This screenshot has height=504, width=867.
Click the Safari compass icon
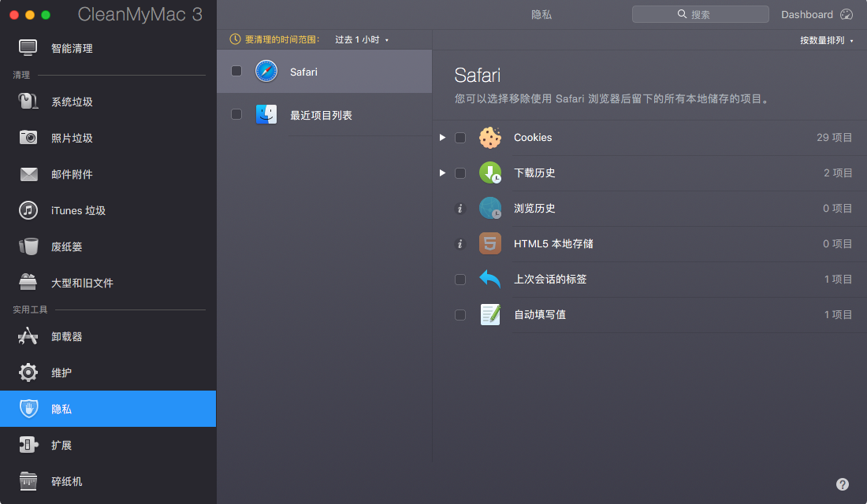(x=266, y=72)
